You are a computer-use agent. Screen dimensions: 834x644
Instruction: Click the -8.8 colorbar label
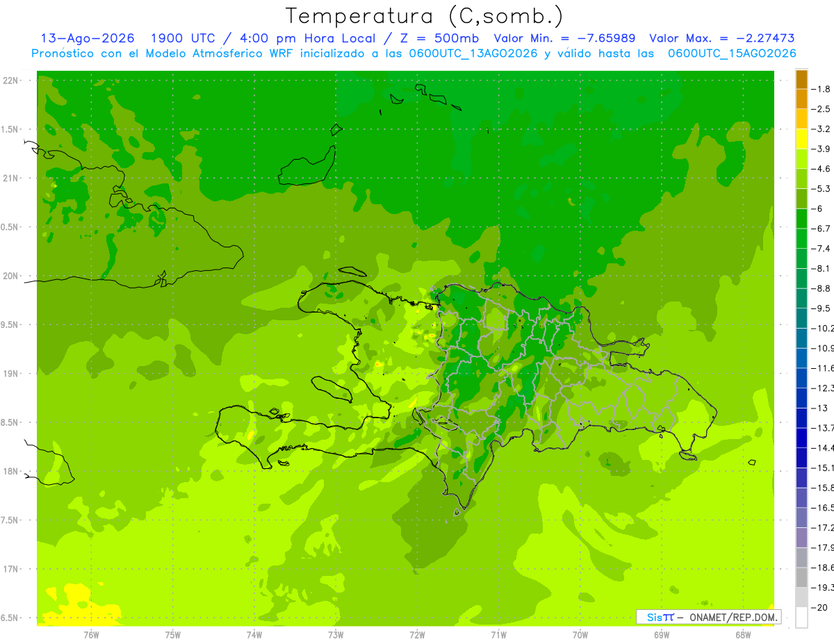tap(822, 288)
